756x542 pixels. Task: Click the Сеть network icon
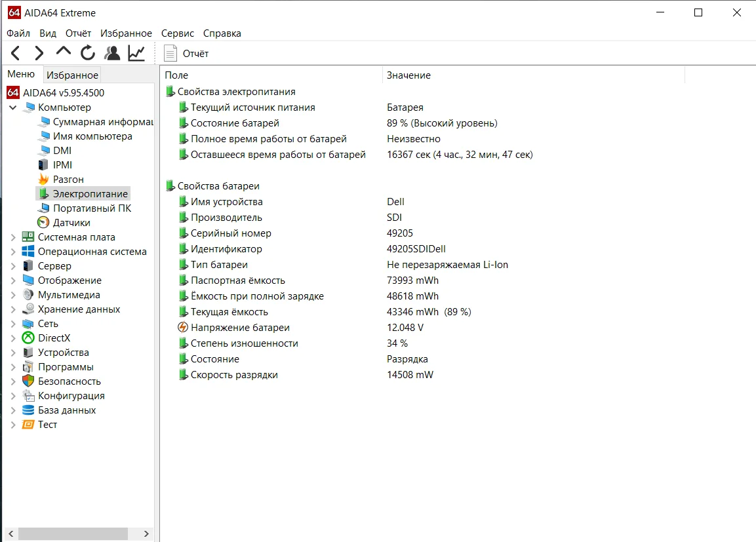tap(28, 324)
